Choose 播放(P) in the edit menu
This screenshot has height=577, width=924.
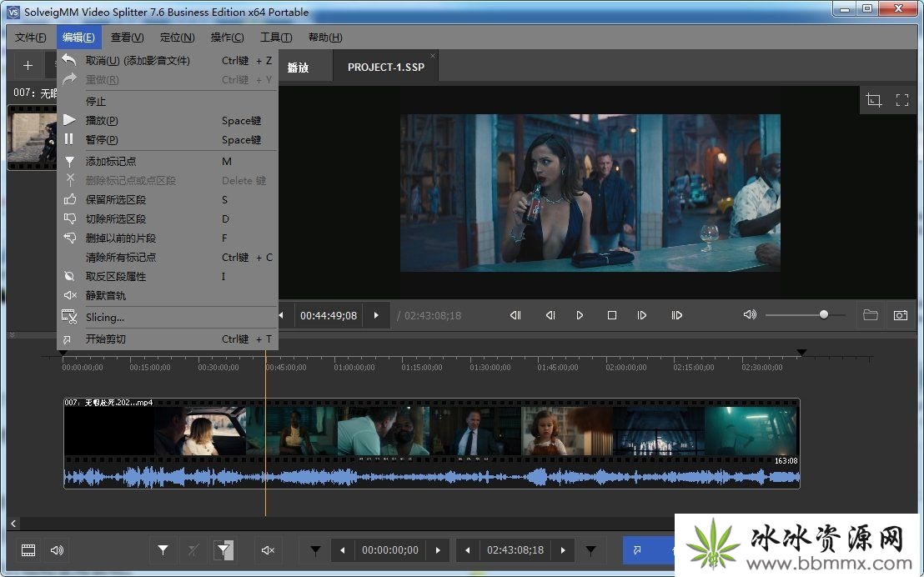click(x=168, y=120)
